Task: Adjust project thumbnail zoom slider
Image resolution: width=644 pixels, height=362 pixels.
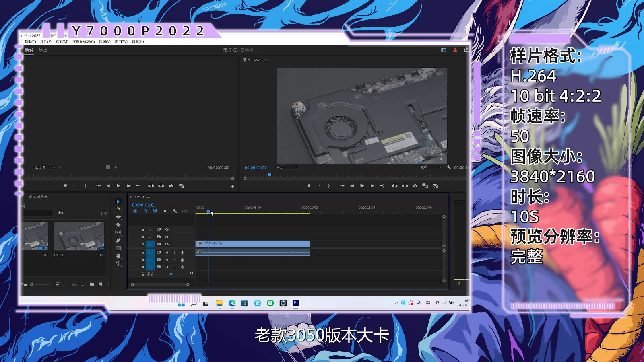Action: pos(41,284)
